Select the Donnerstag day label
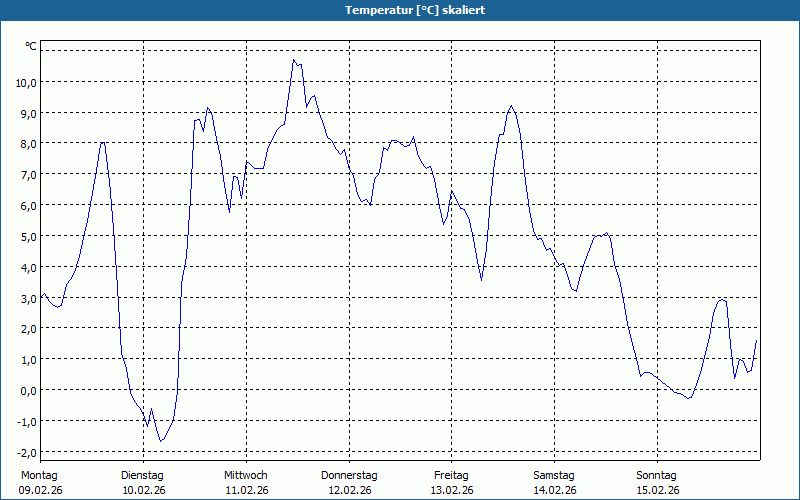Screen dimensions: 800x500 click(349, 476)
